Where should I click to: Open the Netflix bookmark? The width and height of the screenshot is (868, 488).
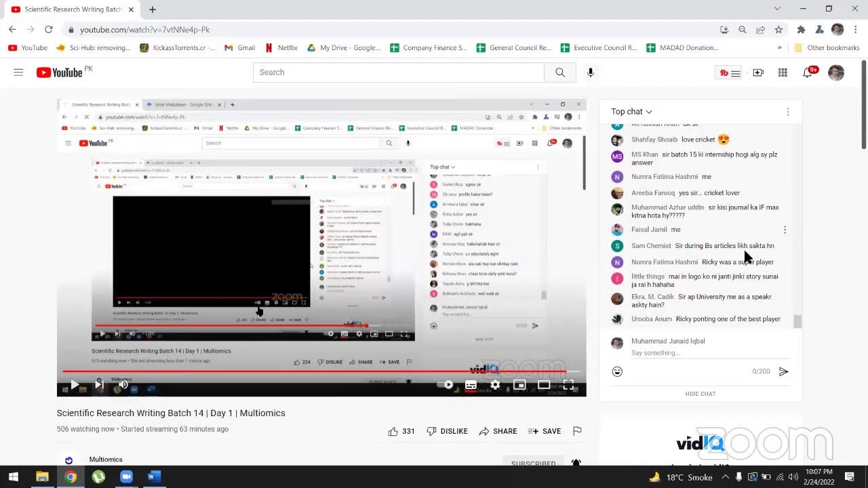click(x=281, y=48)
